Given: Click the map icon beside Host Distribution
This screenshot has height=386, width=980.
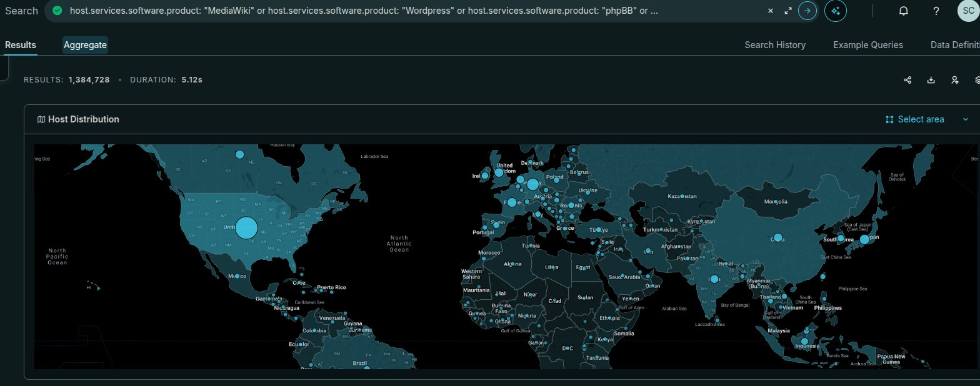Looking at the screenshot, I should click(41, 119).
